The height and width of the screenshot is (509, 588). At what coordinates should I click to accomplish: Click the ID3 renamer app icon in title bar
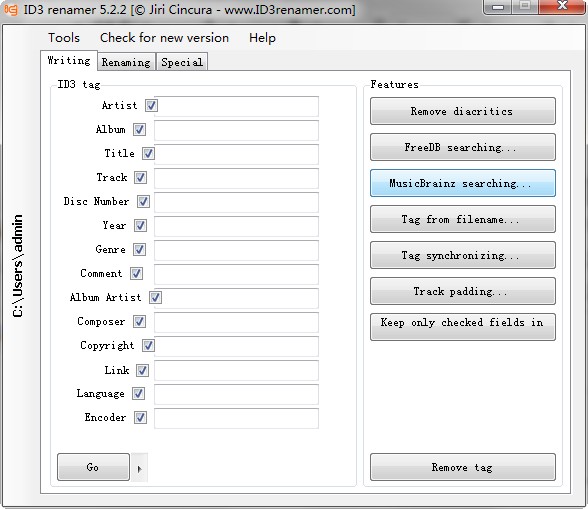(x=10, y=9)
